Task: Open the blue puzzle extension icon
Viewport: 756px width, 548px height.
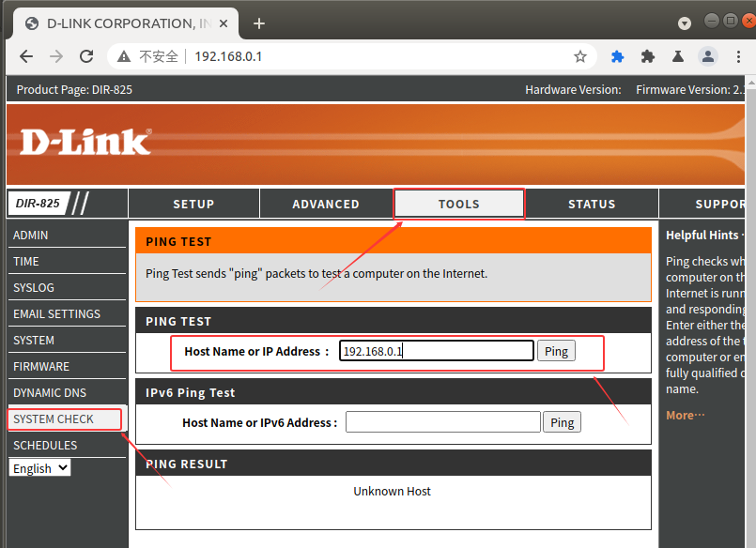Action: 617,57
